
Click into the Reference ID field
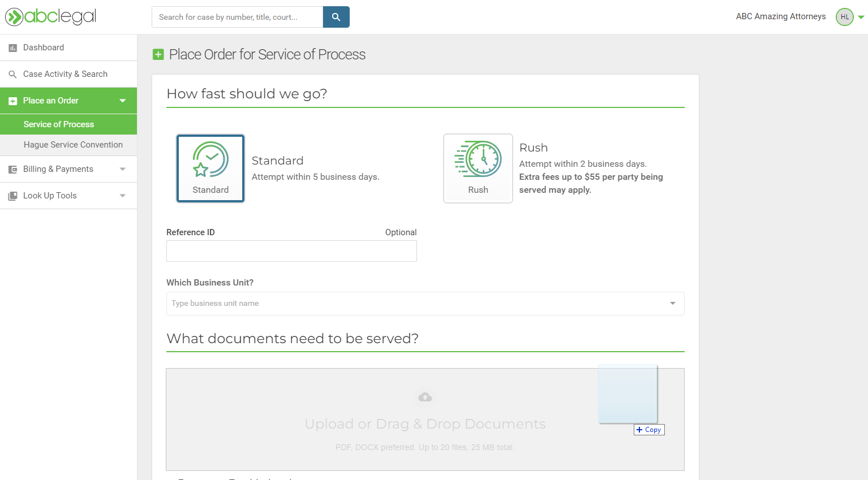tap(291, 251)
